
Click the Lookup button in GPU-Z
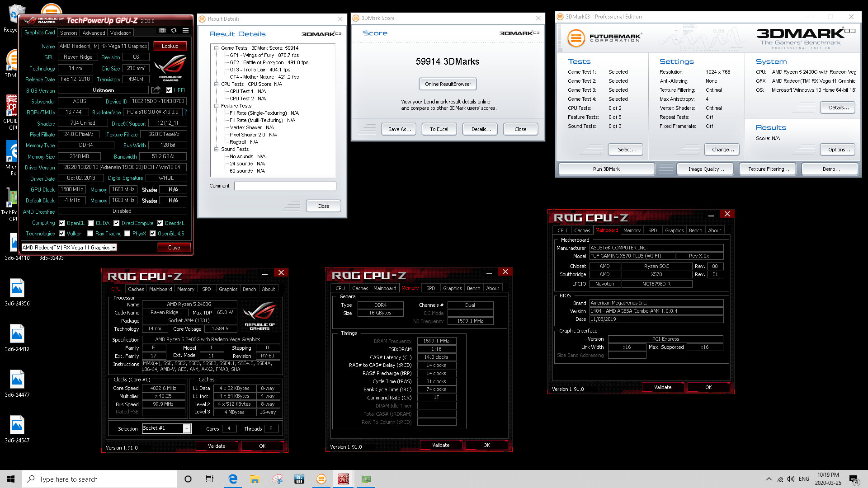pyautogui.click(x=170, y=46)
